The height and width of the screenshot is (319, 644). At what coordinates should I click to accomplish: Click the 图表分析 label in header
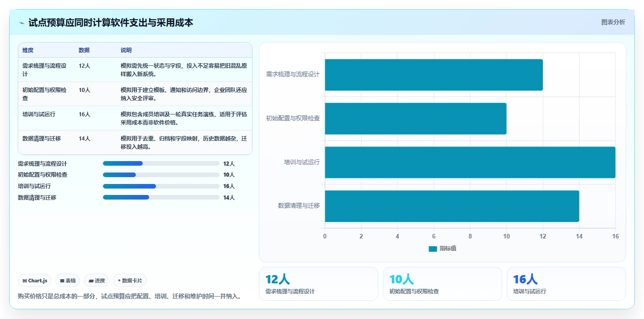(x=613, y=22)
